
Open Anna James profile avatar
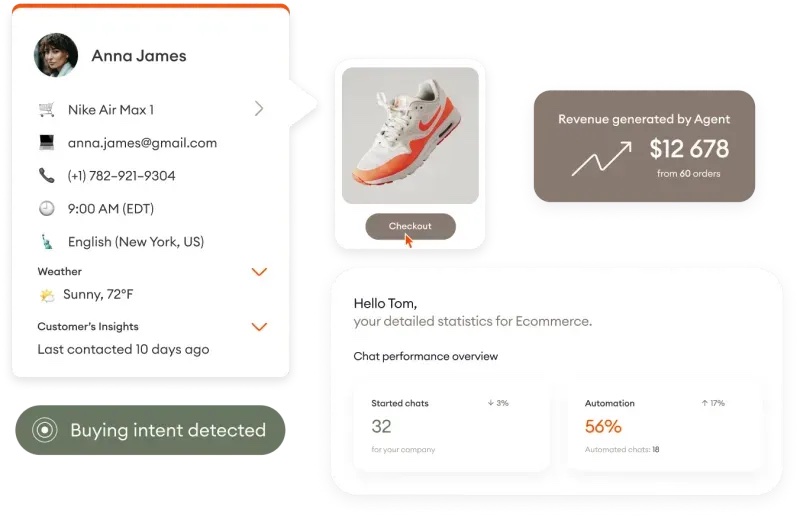(x=56, y=55)
